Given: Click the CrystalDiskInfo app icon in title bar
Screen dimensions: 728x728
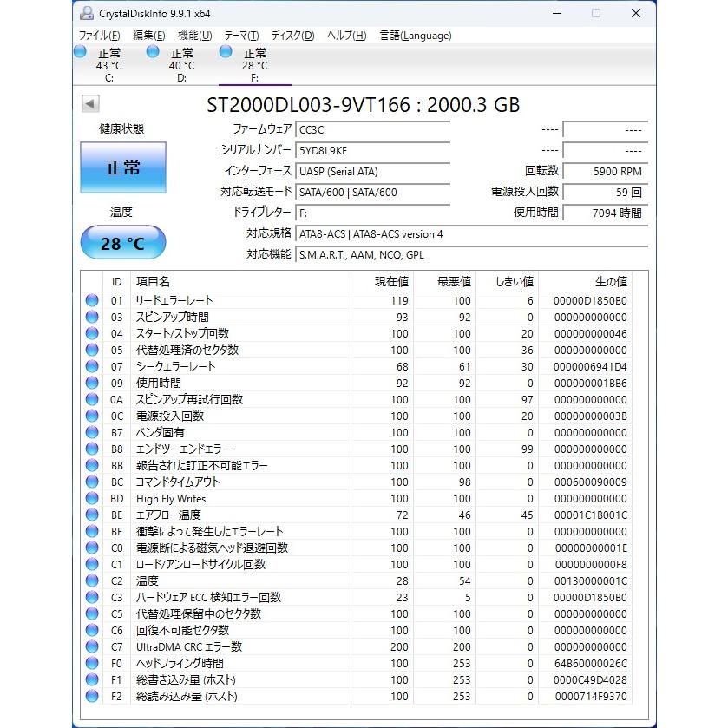Looking at the screenshot, I should coord(87,14).
